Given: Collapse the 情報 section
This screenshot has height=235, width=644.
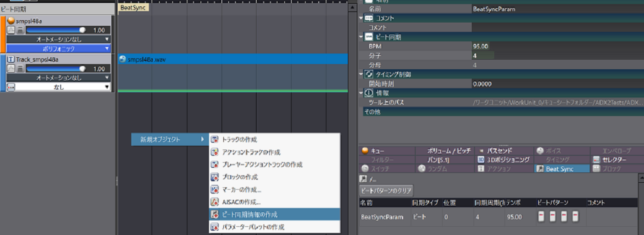Looking at the screenshot, I should (x=361, y=93).
